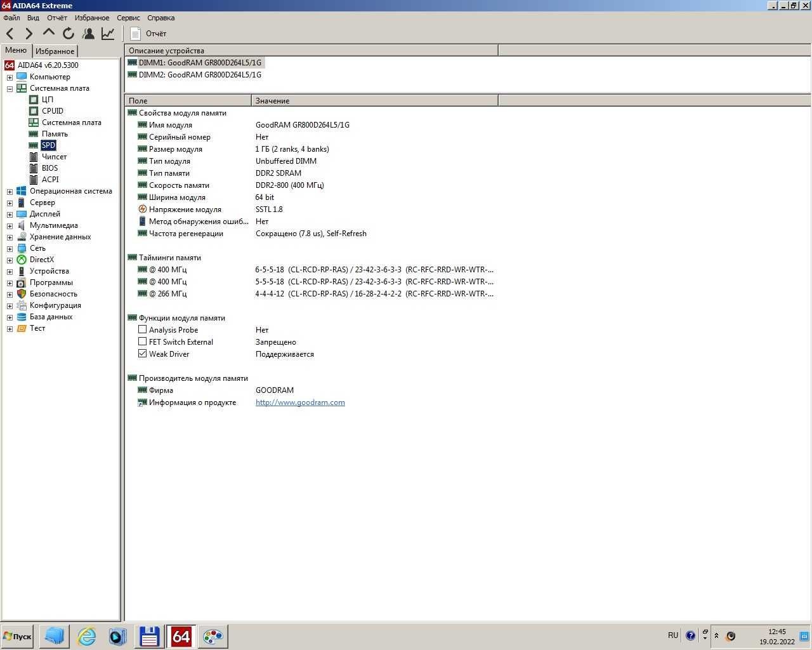The image size is (812, 650).
Task: Open the goodram.com link
Action: [x=300, y=402]
